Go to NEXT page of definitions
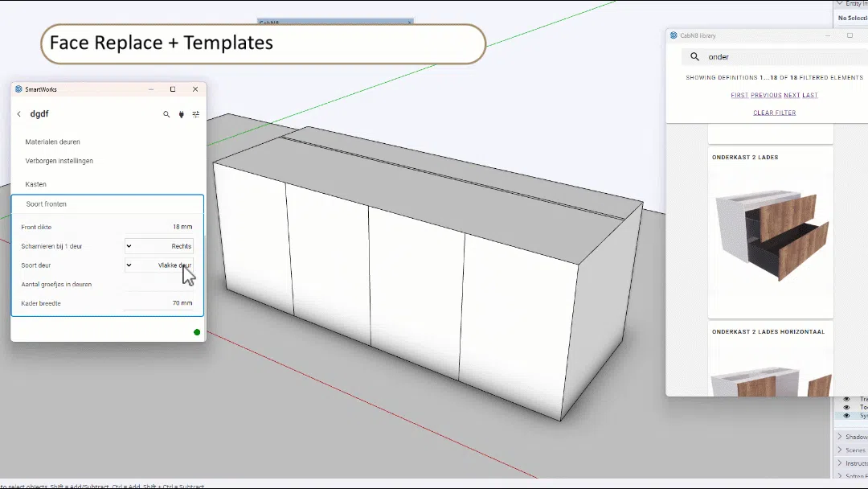The width and height of the screenshot is (868, 489). (x=792, y=95)
